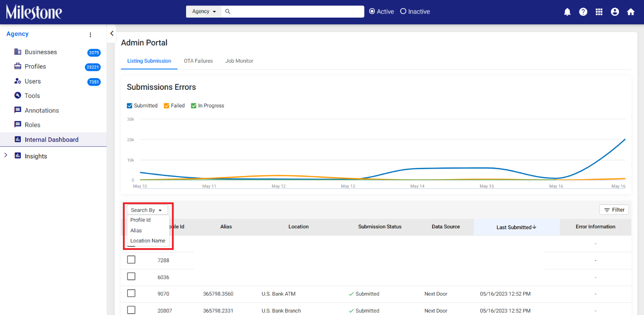644x315 pixels.
Task: Check the row checkbox for 6036
Action: tap(131, 276)
